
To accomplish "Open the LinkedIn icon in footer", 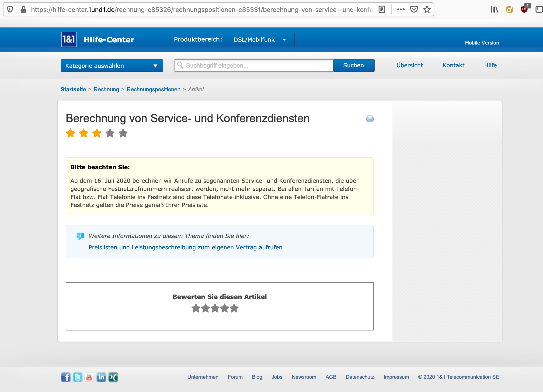I will tap(101, 377).
